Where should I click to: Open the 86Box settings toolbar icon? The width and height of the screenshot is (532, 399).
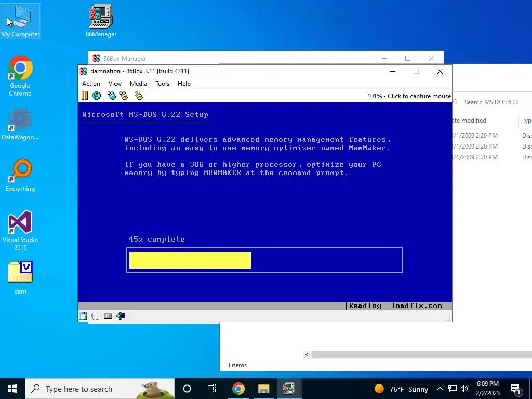pyautogui.click(x=138, y=96)
